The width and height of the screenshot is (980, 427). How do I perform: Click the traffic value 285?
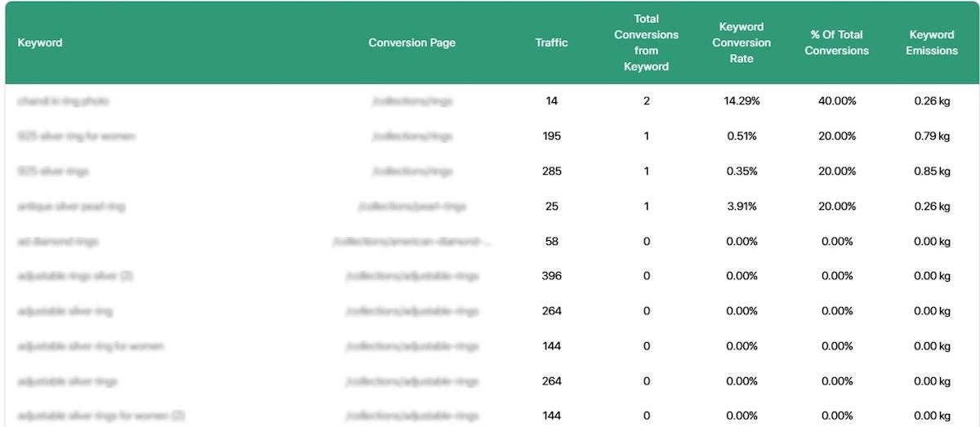click(551, 171)
